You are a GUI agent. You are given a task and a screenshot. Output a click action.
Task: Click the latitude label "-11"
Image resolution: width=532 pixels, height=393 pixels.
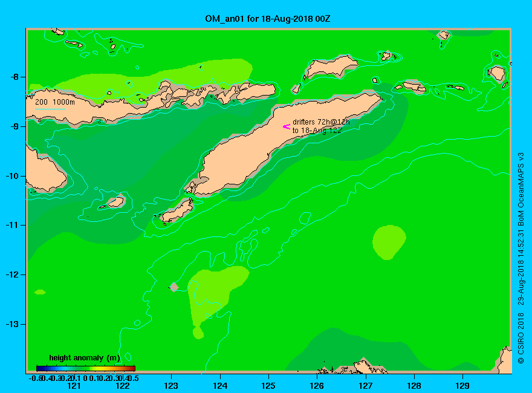click(12, 225)
